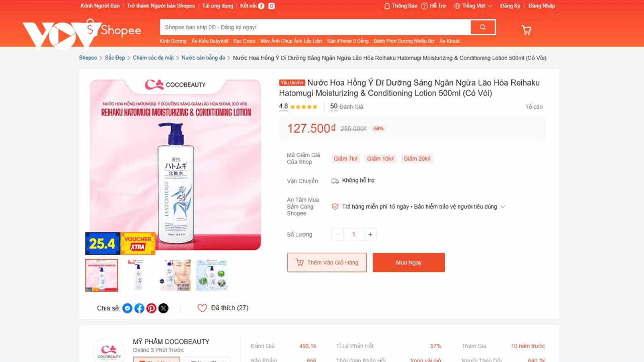Expand return policy chevron arrow
This screenshot has height=362, width=644.
point(502,207)
